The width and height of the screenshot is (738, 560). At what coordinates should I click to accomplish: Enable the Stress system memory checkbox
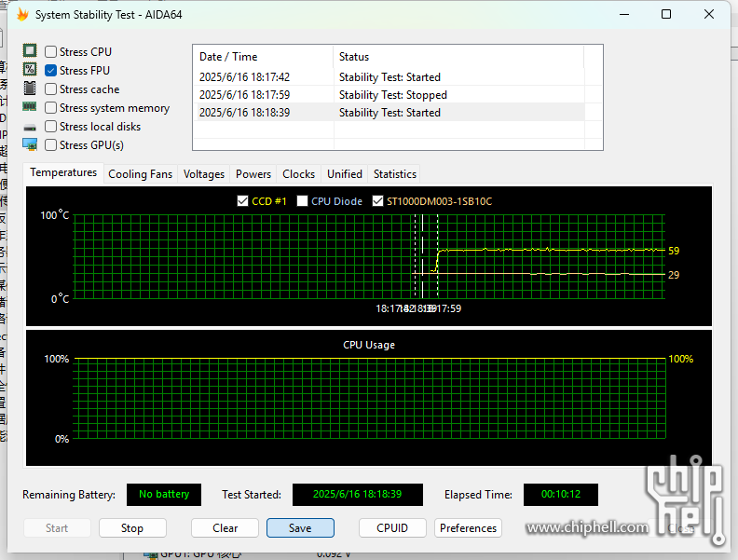tap(51, 108)
